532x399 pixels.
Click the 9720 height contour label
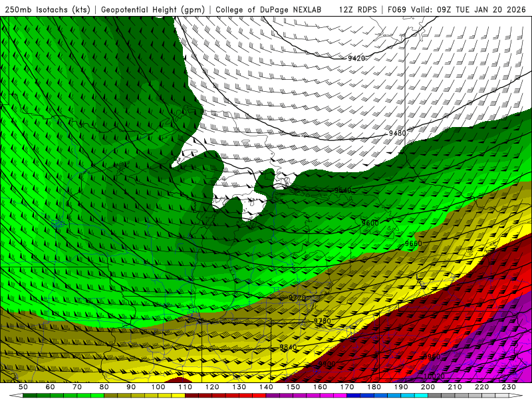click(297, 297)
